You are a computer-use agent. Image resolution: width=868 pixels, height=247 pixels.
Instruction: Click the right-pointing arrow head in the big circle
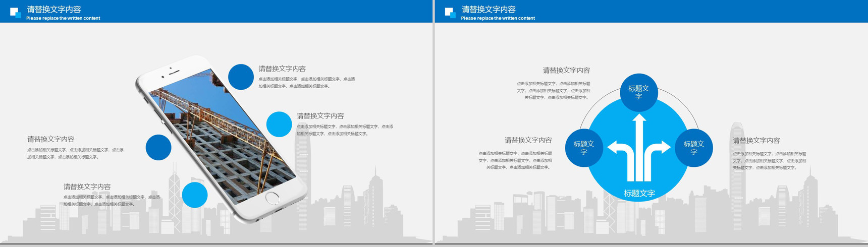click(x=665, y=148)
